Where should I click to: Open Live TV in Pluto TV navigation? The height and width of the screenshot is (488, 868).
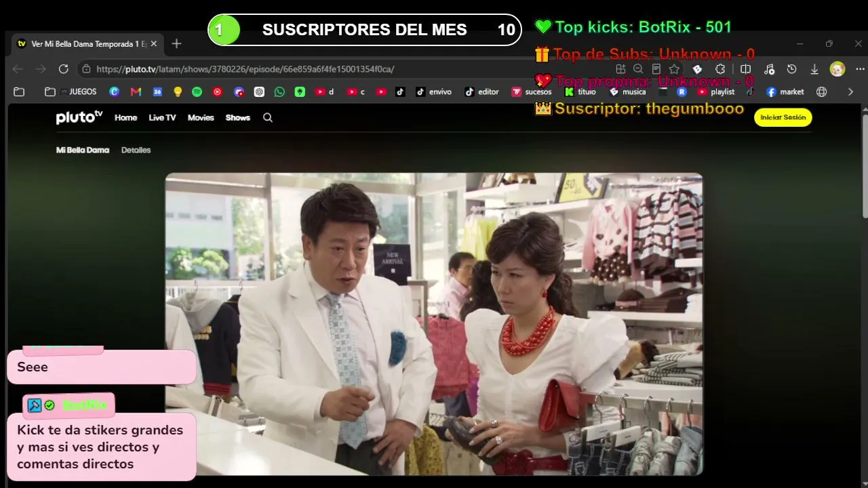(162, 118)
